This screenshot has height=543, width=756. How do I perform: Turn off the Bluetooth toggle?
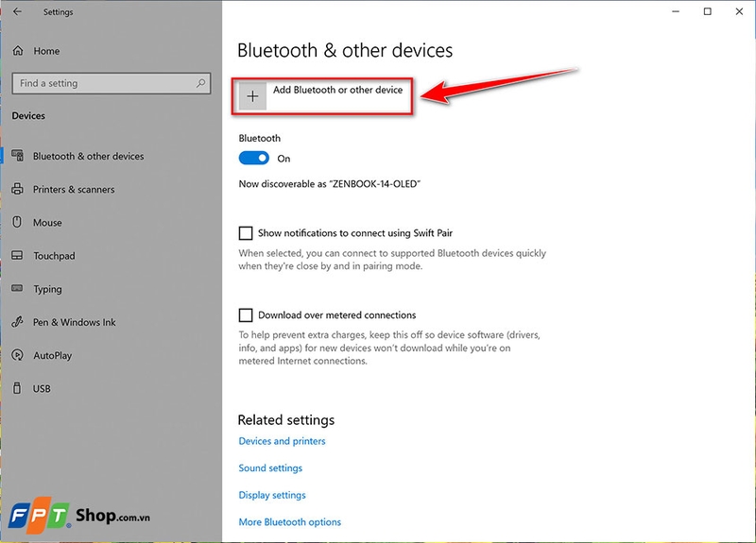coord(254,158)
